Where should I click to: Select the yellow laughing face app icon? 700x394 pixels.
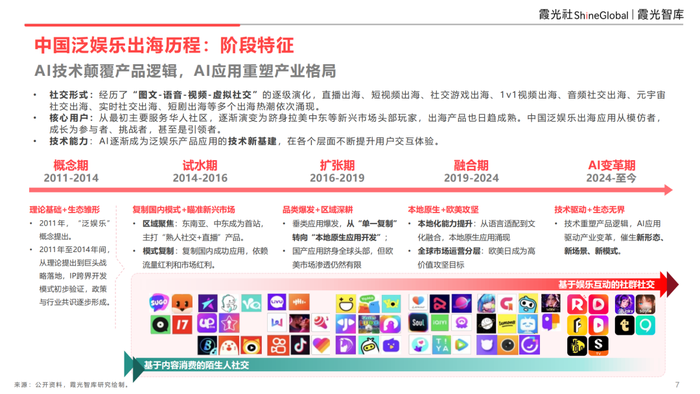(346, 303)
